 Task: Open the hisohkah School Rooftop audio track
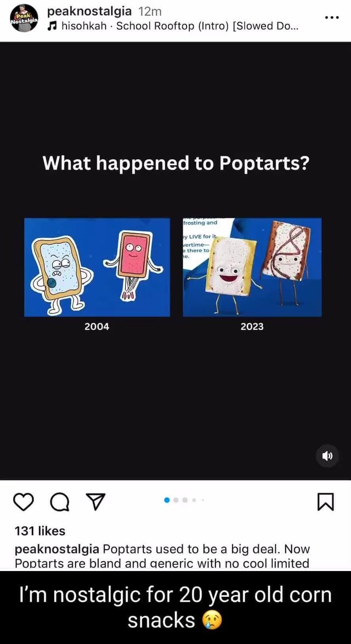coord(179,26)
